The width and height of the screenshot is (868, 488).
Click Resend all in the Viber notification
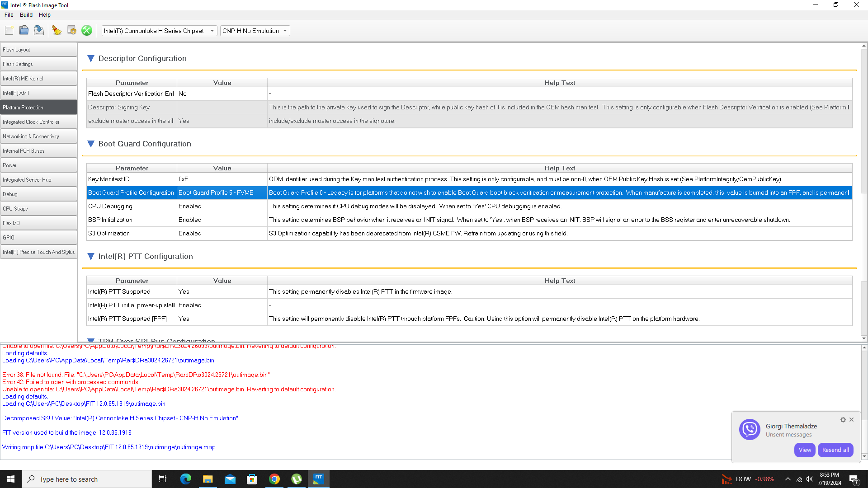coord(835,450)
